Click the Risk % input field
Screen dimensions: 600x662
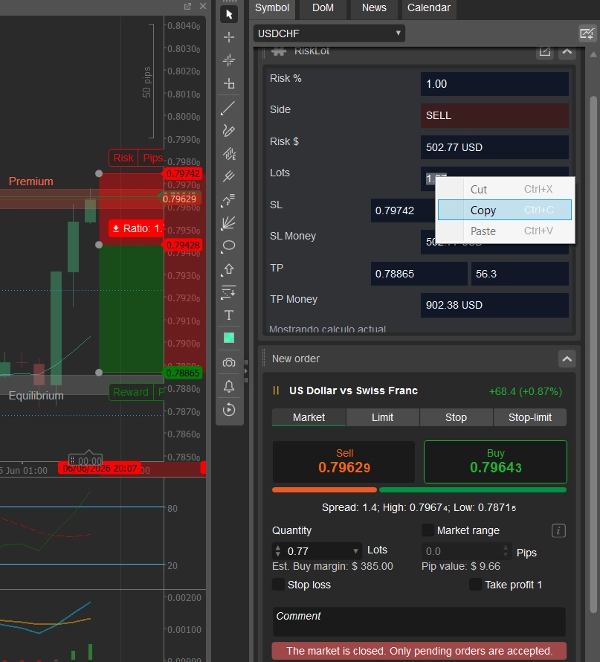click(x=494, y=84)
